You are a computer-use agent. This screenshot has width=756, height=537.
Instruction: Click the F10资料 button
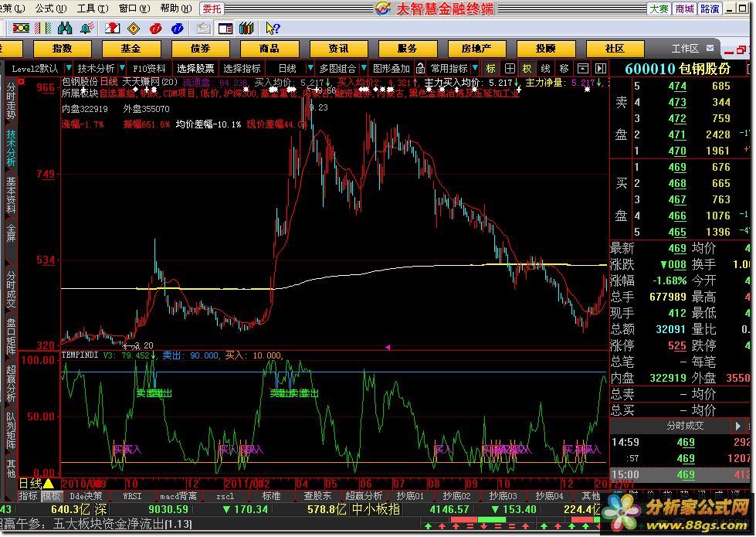click(149, 69)
